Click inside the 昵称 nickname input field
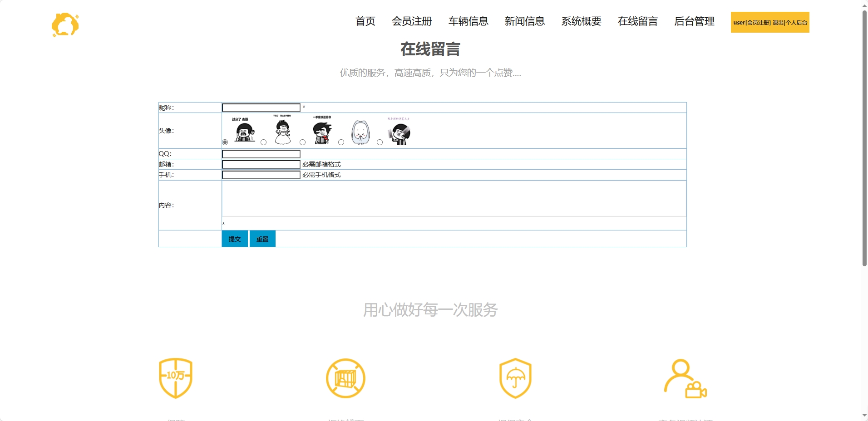The width and height of the screenshot is (868, 421). pyautogui.click(x=261, y=108)
